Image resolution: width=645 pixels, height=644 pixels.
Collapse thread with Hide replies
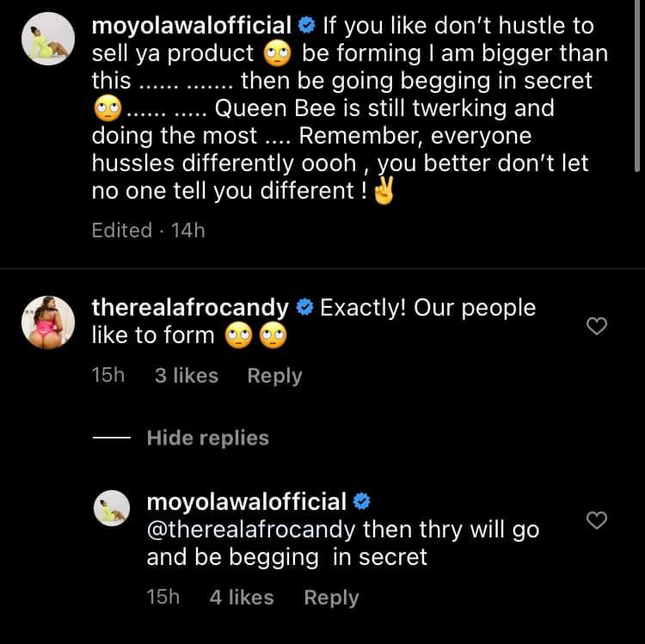click(x=207, y=438)
